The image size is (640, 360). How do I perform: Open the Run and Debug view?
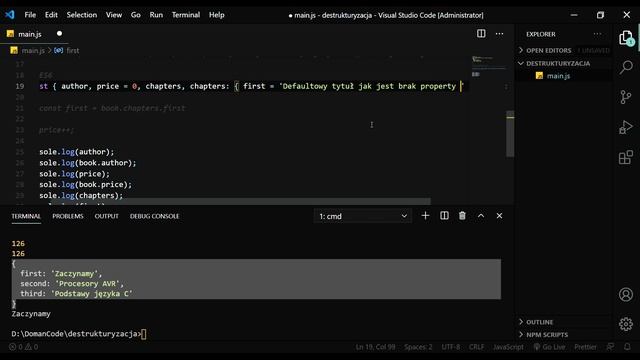(x=626, y=127)
